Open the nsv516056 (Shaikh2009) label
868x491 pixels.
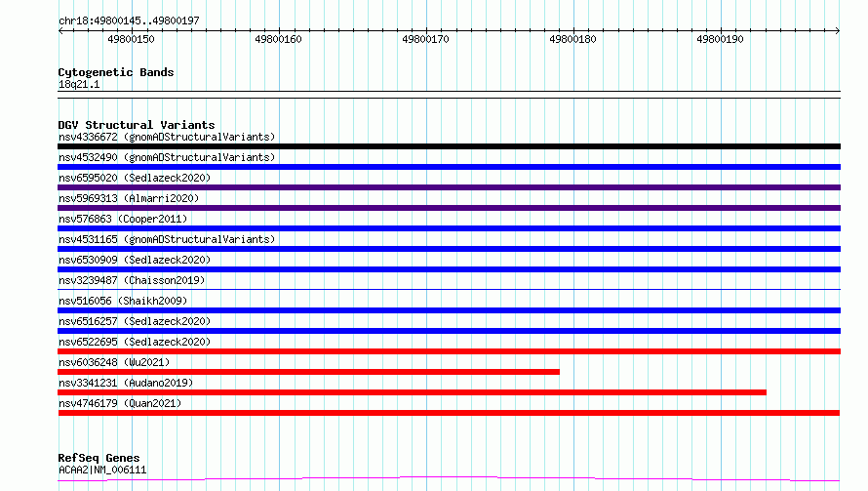point(123,301)
